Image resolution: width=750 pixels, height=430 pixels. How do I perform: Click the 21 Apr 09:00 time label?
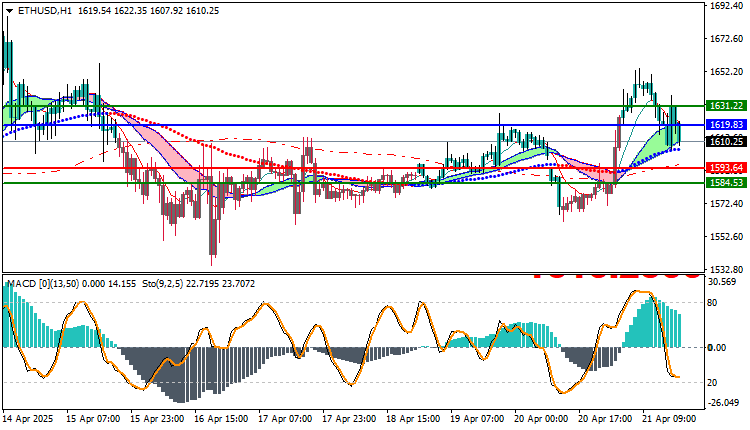(669, 419)
